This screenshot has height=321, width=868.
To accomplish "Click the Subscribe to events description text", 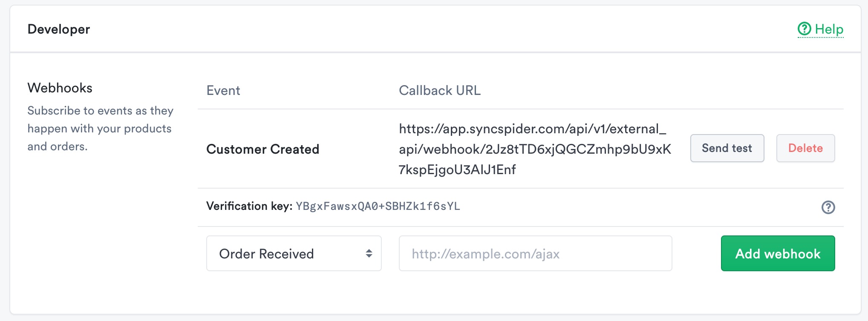I will [101, 129].
